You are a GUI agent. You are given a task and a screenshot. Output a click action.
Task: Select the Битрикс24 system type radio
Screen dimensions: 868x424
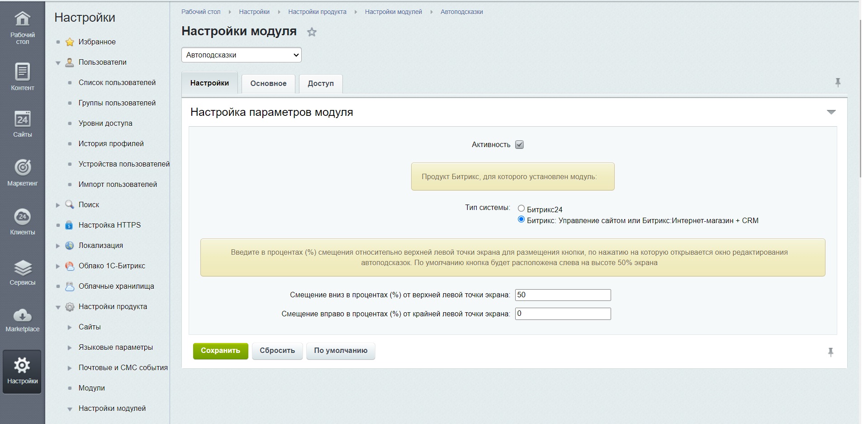point(521,209)
